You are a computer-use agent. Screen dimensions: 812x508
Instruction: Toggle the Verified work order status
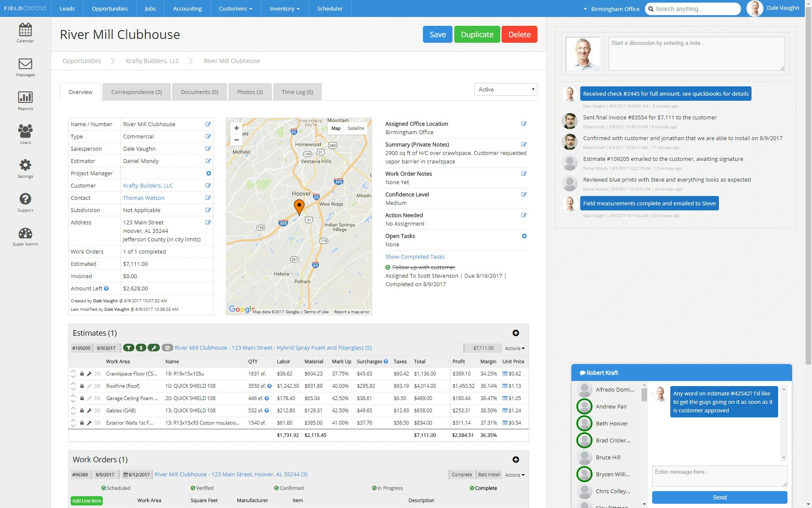click(202, 488)
